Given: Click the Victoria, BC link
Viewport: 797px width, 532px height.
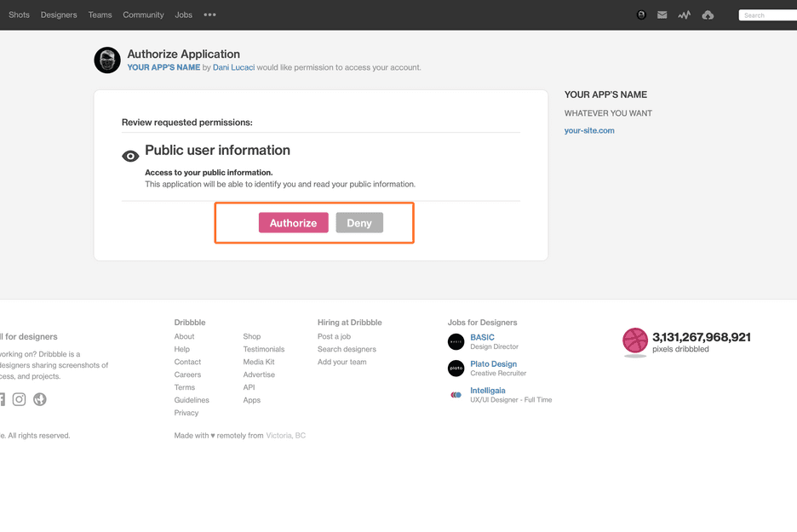Looking at the screenshot, I should (x=285, y=436).
